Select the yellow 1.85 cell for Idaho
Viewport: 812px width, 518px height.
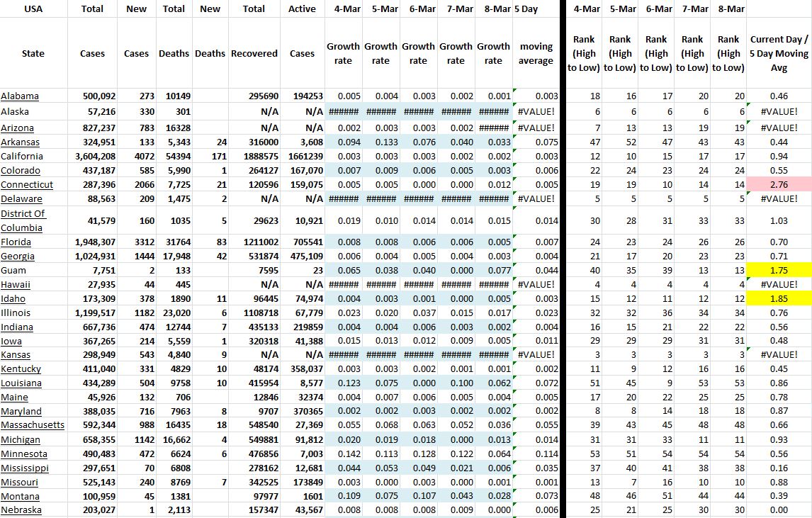(779, 299)
